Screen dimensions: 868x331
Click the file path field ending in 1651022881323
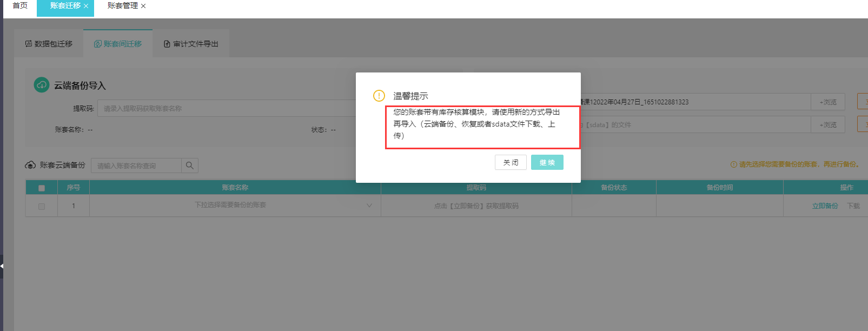click(x=695, y=102)
